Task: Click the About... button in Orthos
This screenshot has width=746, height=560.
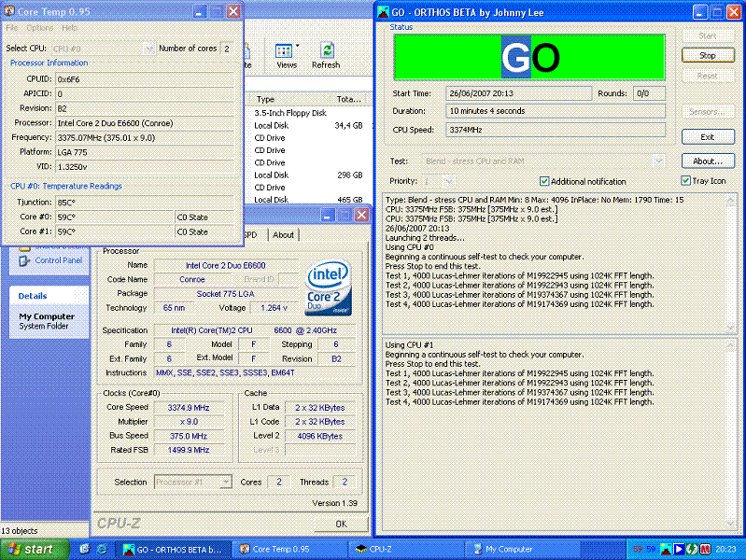Action: 708,161
